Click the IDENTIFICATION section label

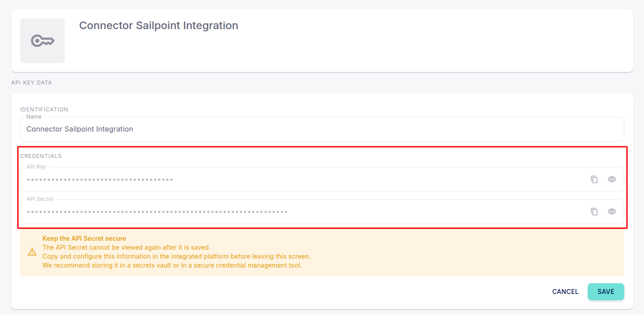tap(44, 110)
